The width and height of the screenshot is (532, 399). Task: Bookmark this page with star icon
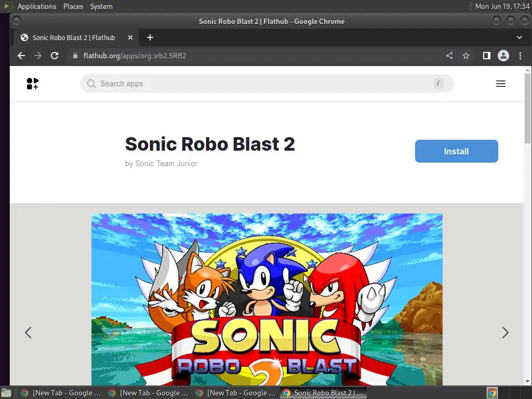pyautogui.click(x=466, y=56)
